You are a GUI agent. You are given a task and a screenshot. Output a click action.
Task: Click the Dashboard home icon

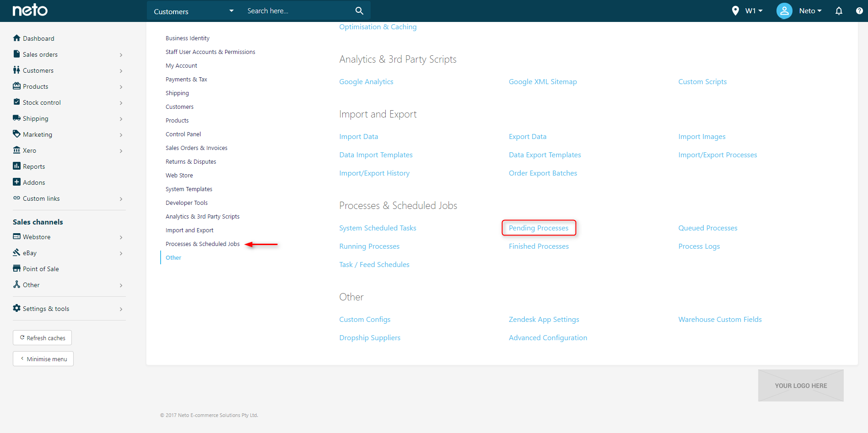click(x=17, y=38)
